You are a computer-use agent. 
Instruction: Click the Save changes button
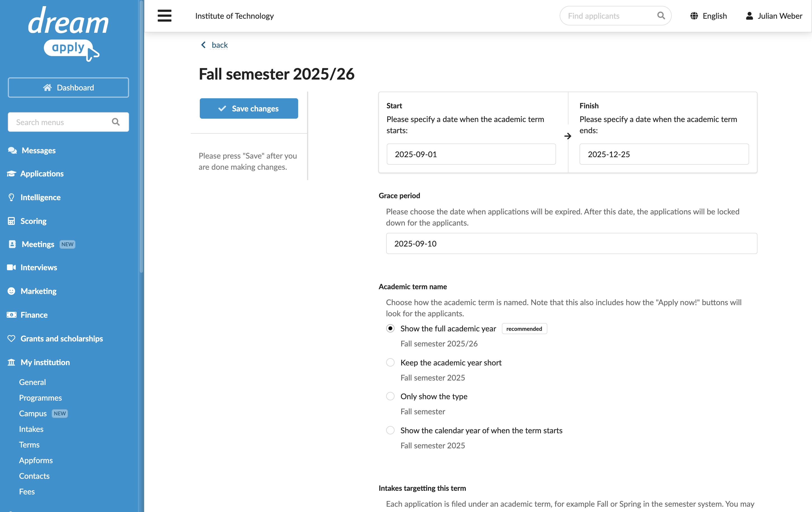pyautogui.click(x=249, y=109)
